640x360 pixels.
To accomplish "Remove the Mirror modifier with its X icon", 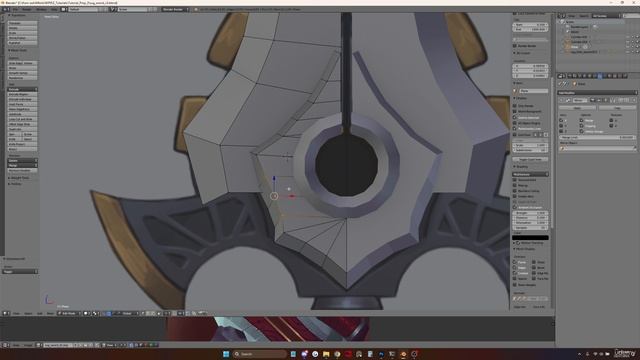I will [x=634, y=100].
